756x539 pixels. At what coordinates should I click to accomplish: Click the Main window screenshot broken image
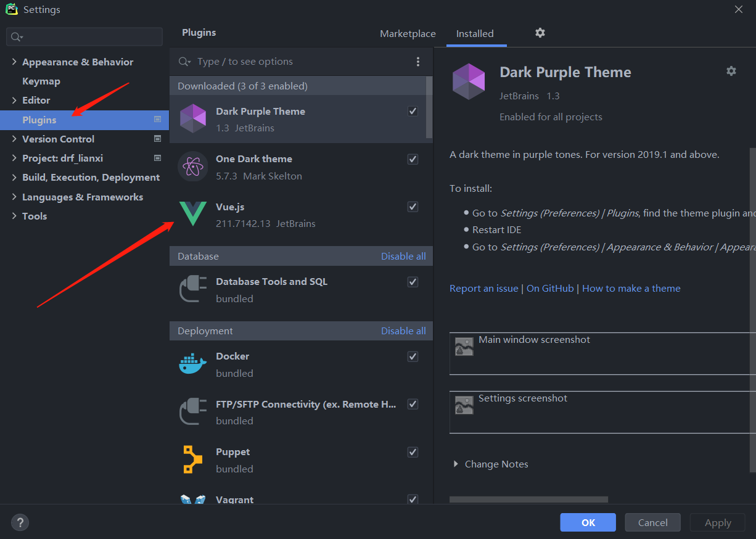tap(464, 346)
